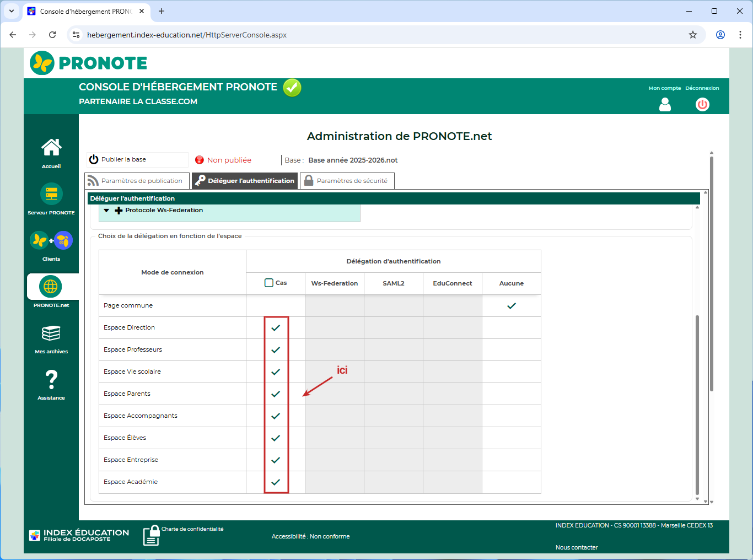The image size is (753, 560).
Task: Click the Espace Vie scolaire row label
Action: click(132, 371)
